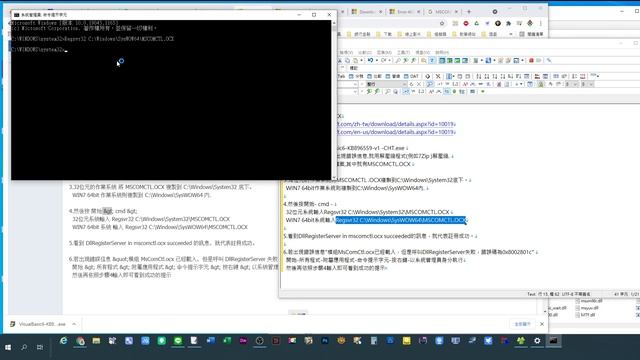Open taskbar search magnifier
The height and width of the screenshot is (360, 640).
[24, 347]
